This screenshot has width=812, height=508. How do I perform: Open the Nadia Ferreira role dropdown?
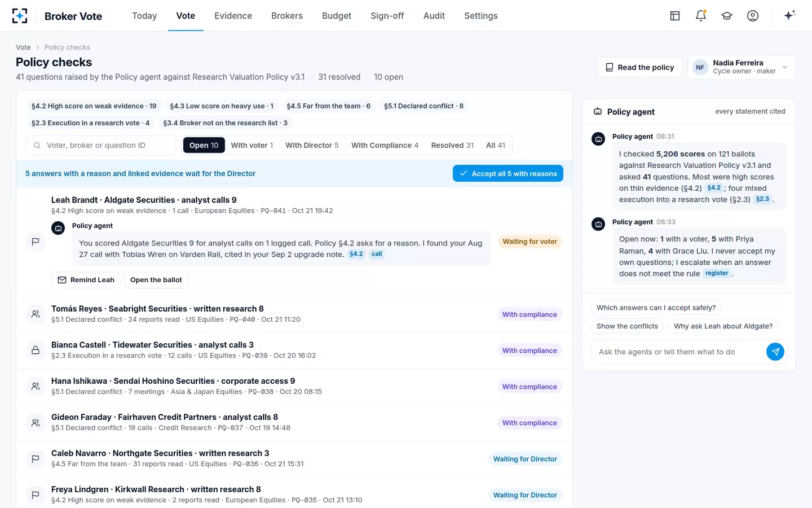tap(742, 67)
